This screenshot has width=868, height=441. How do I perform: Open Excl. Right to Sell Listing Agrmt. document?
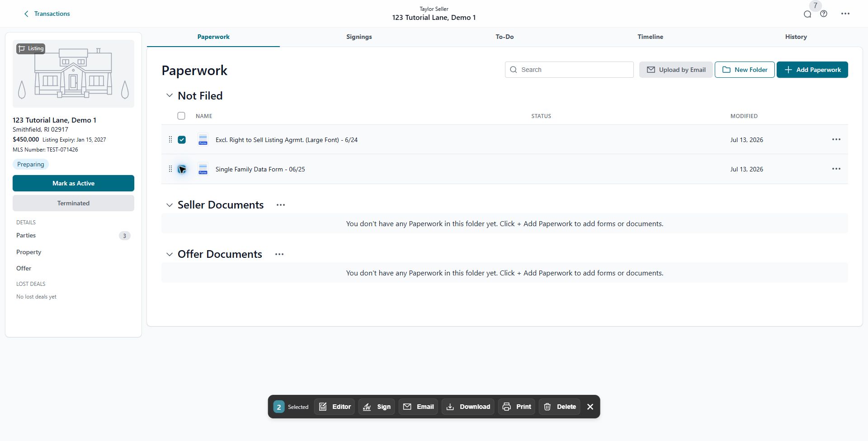pos(287,140)
